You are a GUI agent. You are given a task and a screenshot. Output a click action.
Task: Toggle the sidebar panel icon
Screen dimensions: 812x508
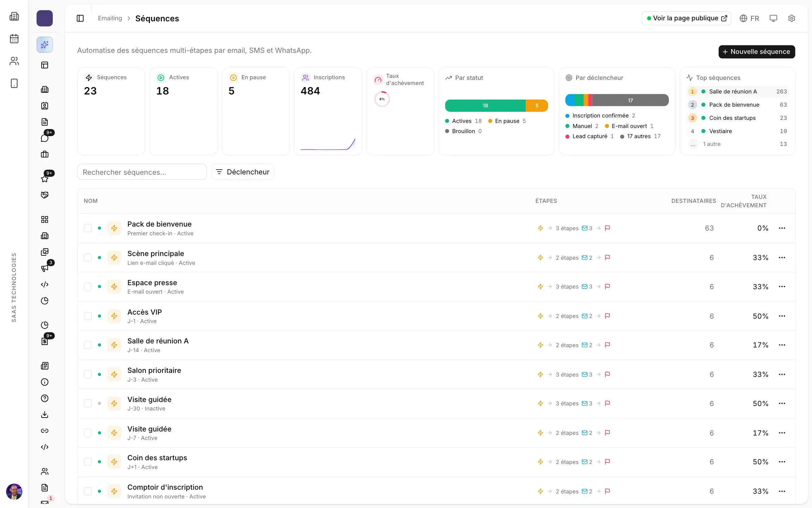coord(80,18)
